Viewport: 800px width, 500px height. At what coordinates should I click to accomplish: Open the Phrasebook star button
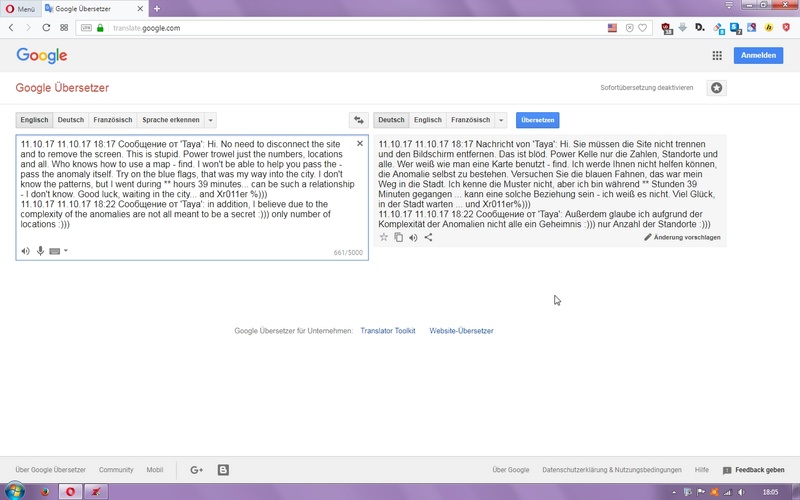[x=716, y=88]
